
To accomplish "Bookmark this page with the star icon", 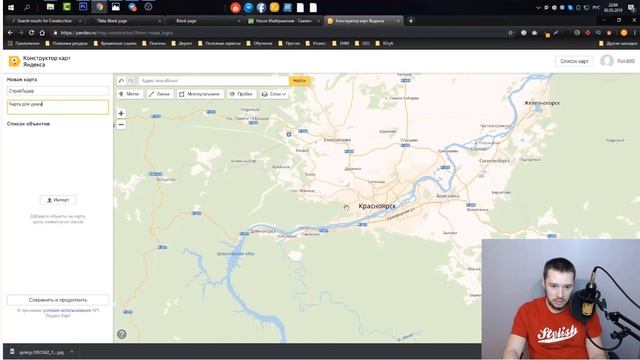I will tap(510, 33).
